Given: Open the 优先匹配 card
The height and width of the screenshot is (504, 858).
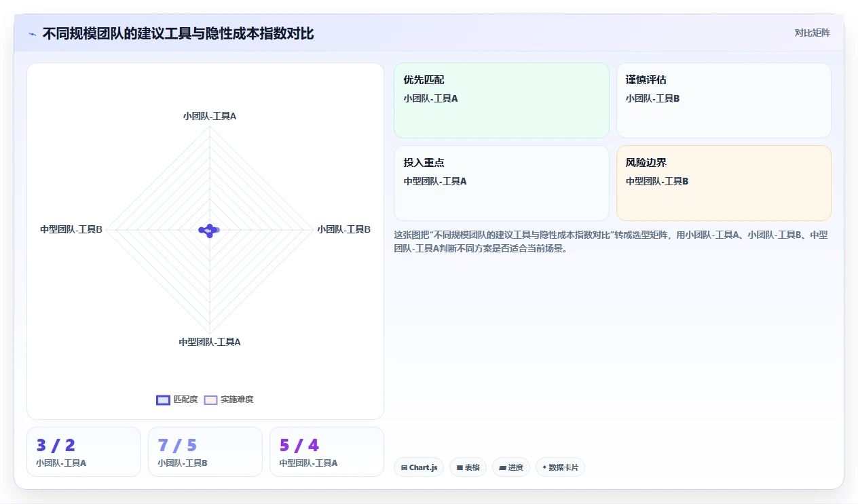Looking at the screenshot, I should 502,100.
